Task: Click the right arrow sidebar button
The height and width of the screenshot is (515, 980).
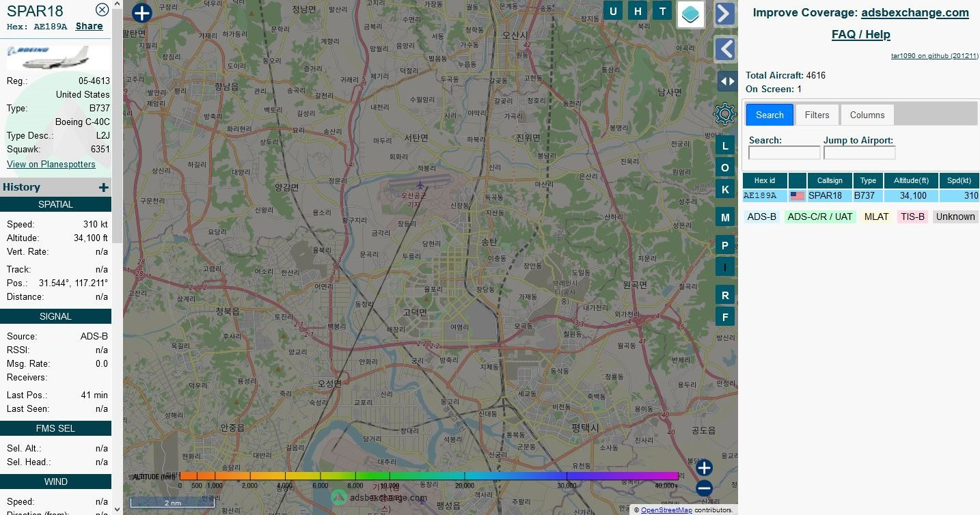Action: (x=724, y=14)
